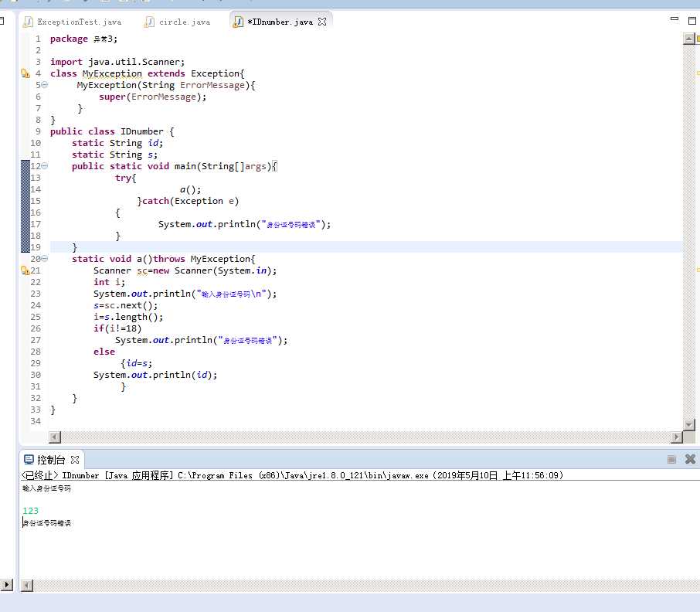Collapse the main method at line 12
This screenshot has height=612, width=700.
pos(44,166)
